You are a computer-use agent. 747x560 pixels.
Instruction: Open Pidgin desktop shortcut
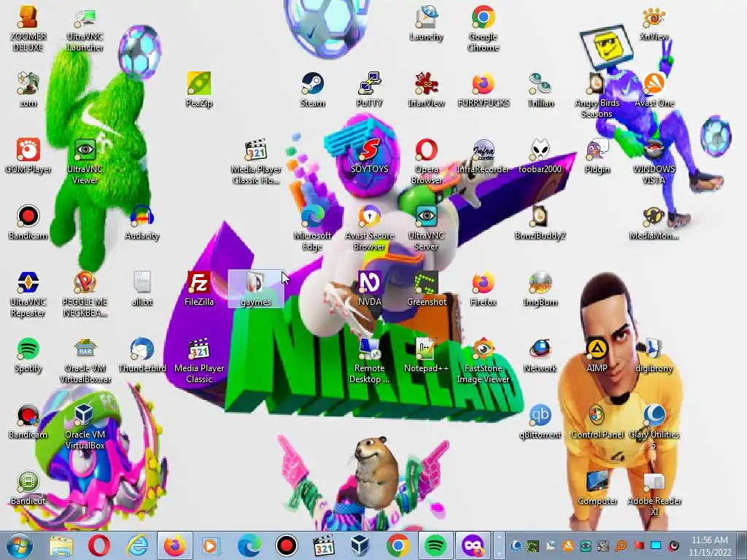(x=597, y=156)
